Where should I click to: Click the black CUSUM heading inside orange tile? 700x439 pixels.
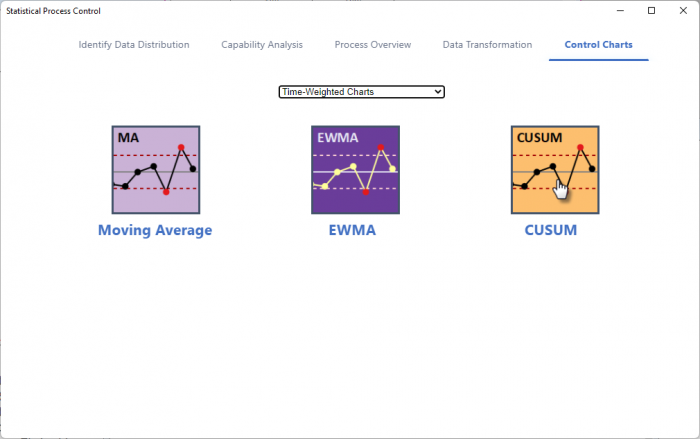[x=539, y=138]
